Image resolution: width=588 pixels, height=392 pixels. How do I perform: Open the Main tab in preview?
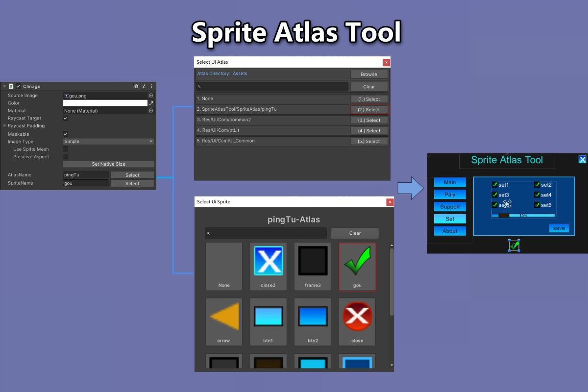tap(450, 182)
